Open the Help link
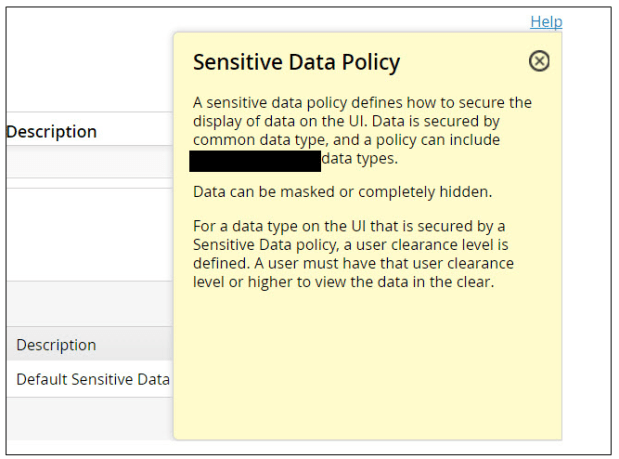The width and height of the screenshot is (619, 459). [546, 21]
